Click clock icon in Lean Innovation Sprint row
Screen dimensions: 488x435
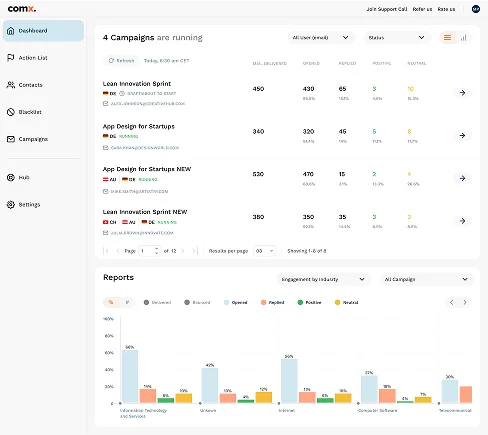[x=122, y=94]
